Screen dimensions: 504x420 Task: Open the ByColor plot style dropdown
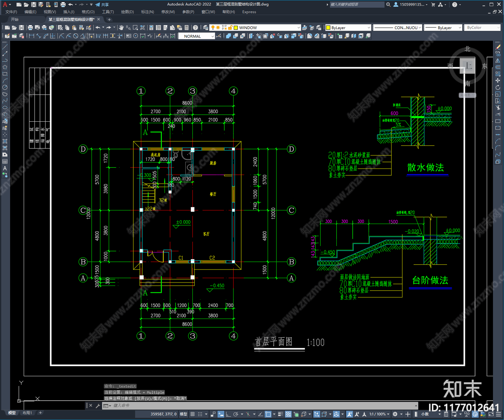pyautogui.click(x=498, y=28)
